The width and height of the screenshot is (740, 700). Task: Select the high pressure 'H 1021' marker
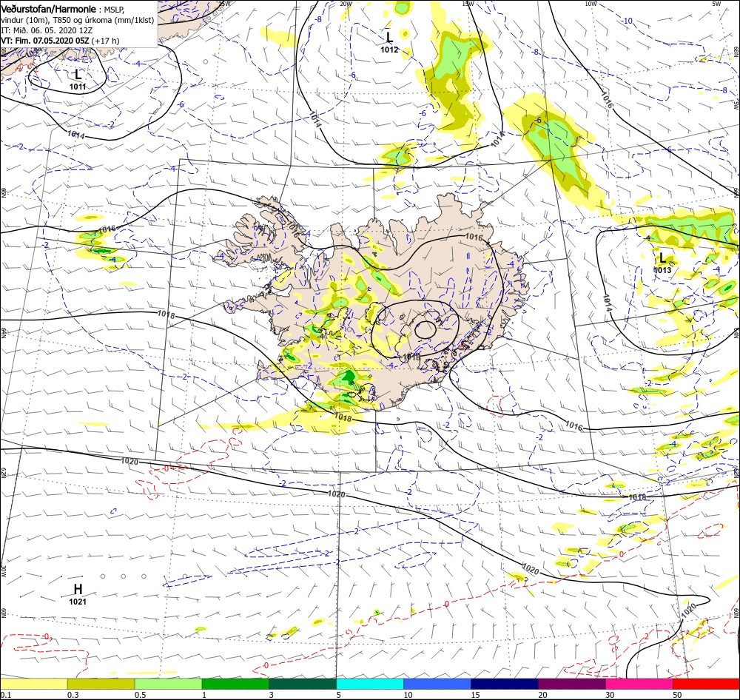78,593
